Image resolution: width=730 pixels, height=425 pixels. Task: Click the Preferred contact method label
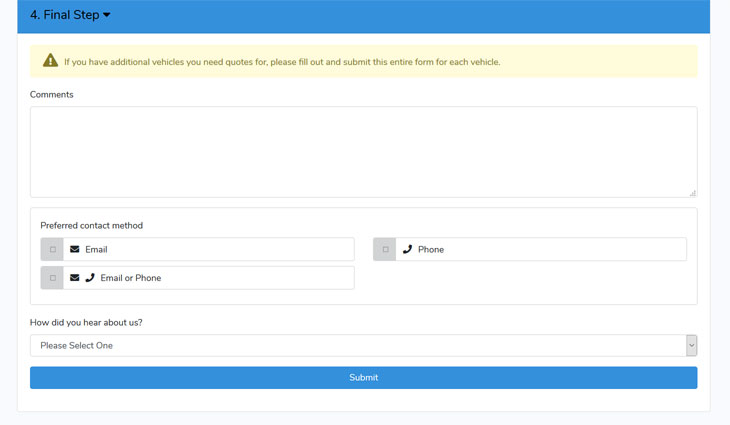[x=92, y=225]
